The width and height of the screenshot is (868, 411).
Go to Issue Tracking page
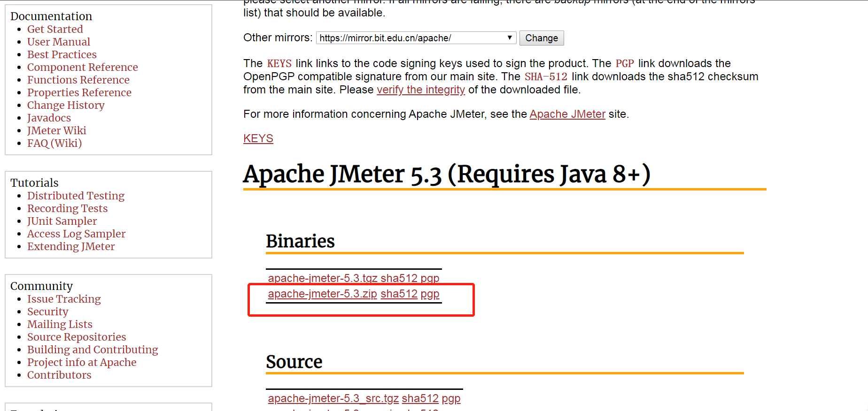tap(64, 299)
